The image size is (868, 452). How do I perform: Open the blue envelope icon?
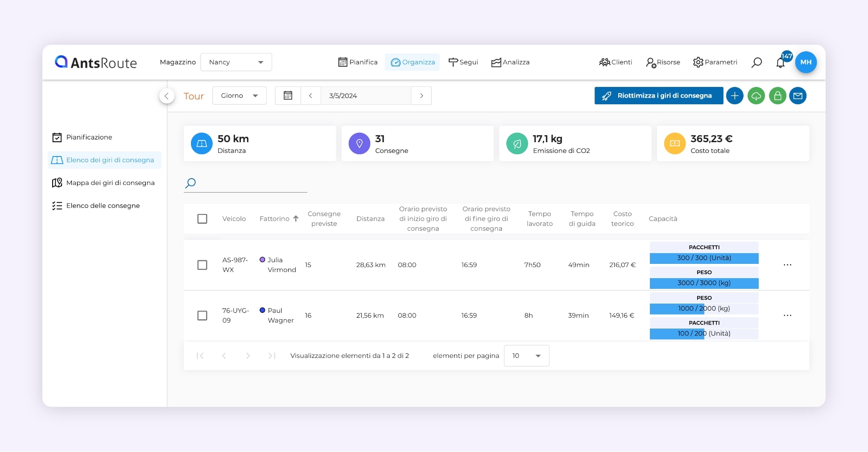pyautogui.click(x=798, y=95)
